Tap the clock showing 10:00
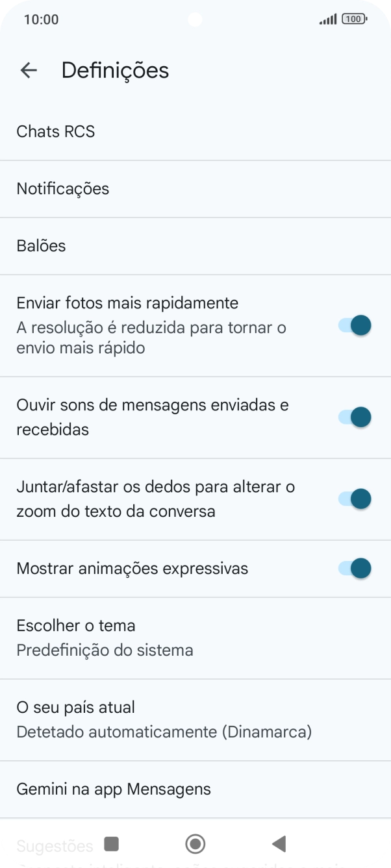The image size is (391, 868). [x=42, y=19]
